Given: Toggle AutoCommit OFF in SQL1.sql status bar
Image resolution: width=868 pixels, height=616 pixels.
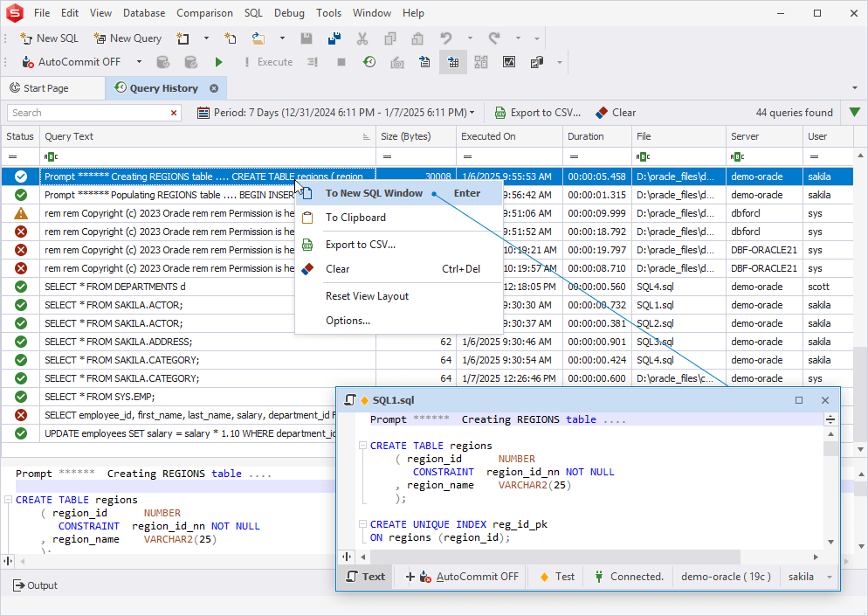Looking at the screenshot, I should tap(470, 577).
